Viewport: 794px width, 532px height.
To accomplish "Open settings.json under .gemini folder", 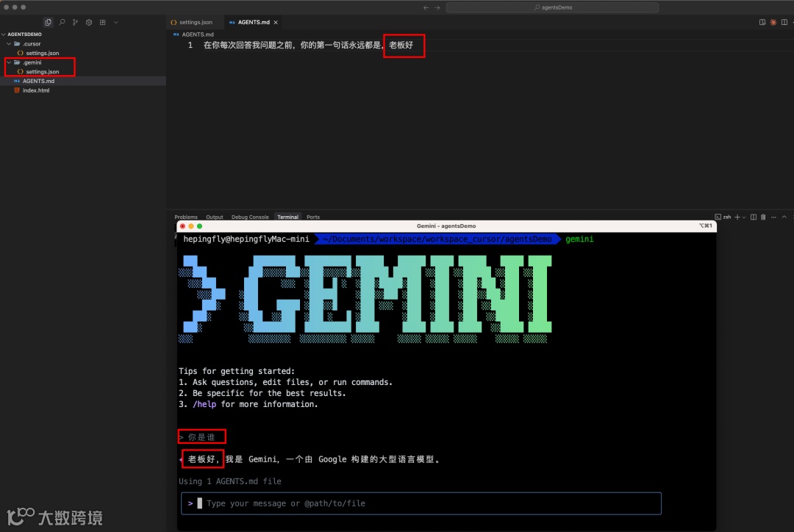I will pos(42,72).
